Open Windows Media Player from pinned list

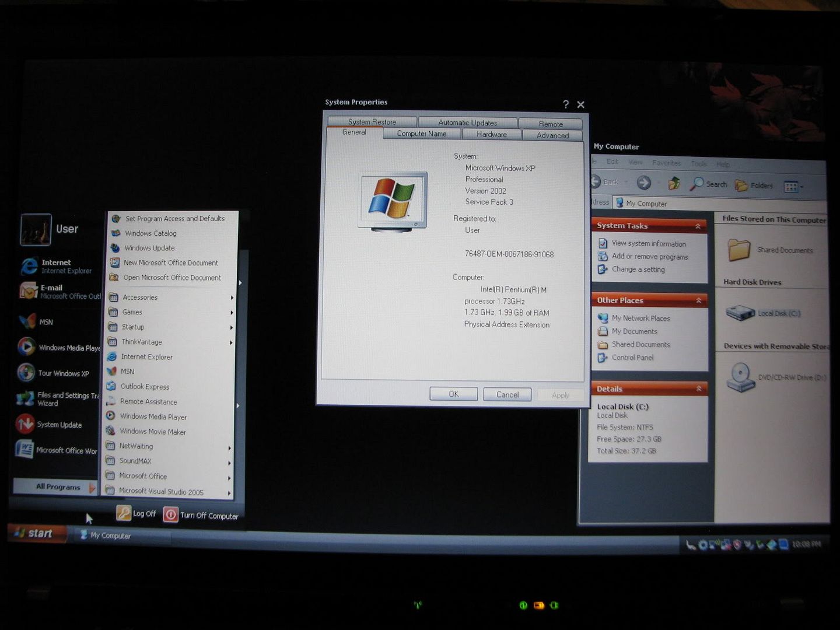[26, 346]
